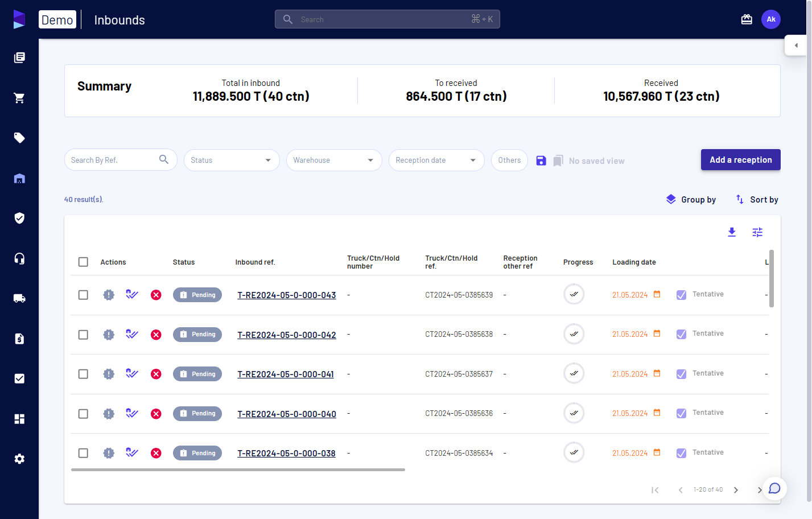Toggle the select-all header checkbox

pos(83,262)
